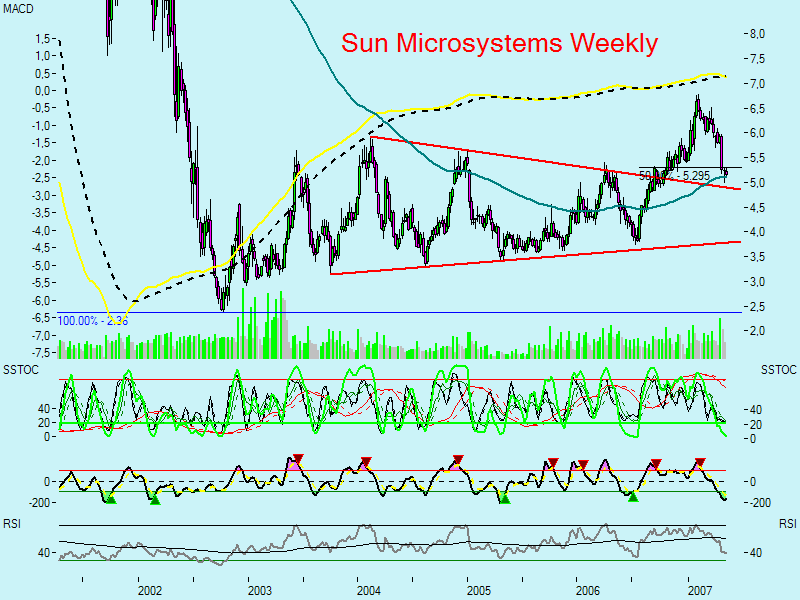Click the 100.00% - 2.38 retracement label
This screenshot has width=800, height=600.
point(92,321)
